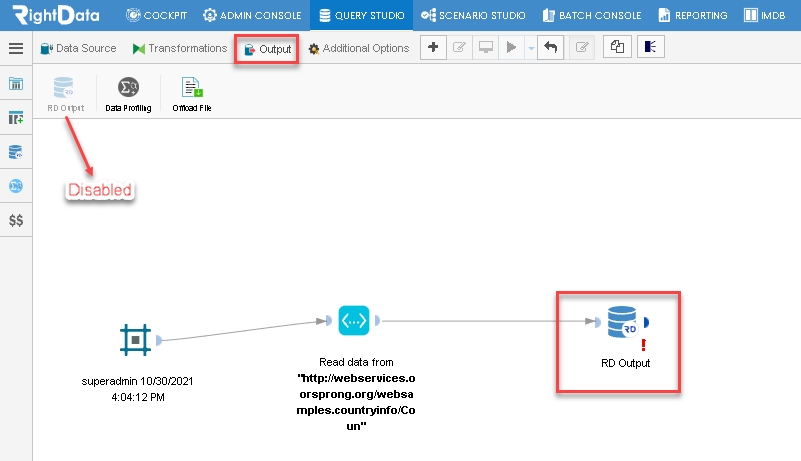Click the Data Profiling icon
Image resolution: width=801 pixels, height=461 pixels.
(128, 87)
